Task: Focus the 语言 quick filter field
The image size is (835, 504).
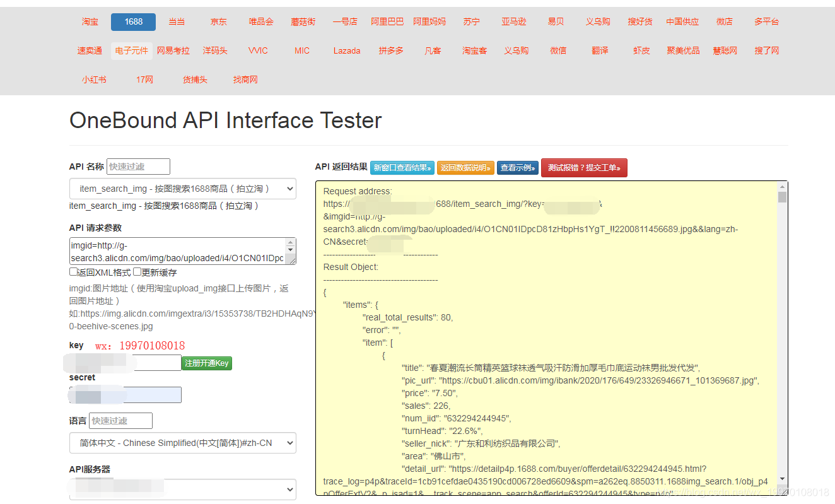Action: point(120,421)
